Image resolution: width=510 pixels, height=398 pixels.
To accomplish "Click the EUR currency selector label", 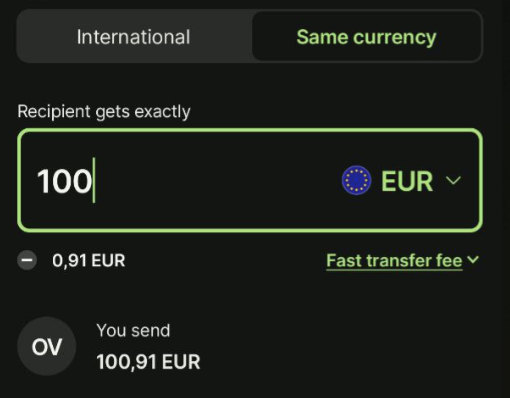I will (407, 181).
